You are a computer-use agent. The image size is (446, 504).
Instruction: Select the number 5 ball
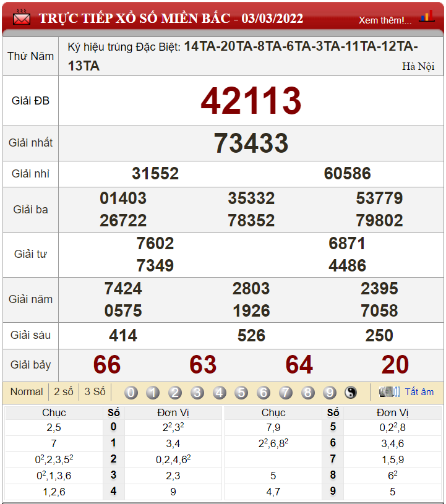[x=241, y=392]
